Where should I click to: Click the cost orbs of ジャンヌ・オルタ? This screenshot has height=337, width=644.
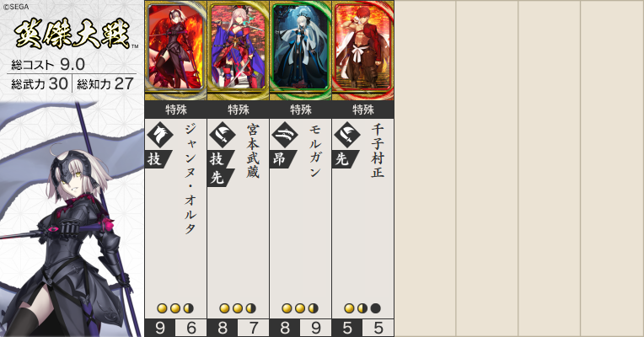pos(175,308)
